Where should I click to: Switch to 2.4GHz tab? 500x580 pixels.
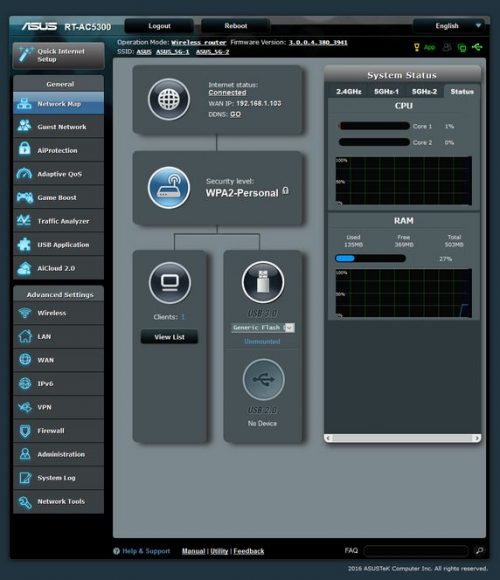[348, 91]
